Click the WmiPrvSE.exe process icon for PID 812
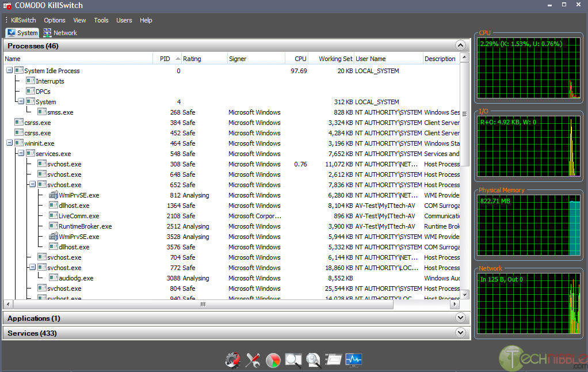This screenshot has height=372, width=588. click(54, 195)
